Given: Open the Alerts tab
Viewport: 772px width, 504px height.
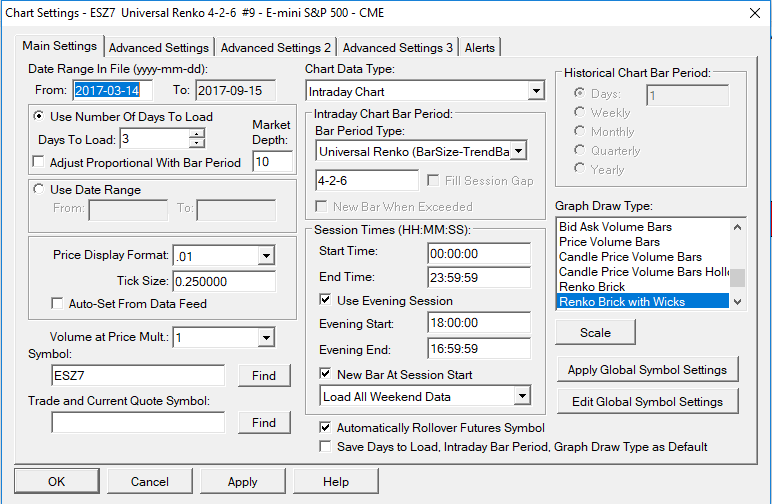Looking at the screenshot, I should pyautogui.click(x=480, y=48).
